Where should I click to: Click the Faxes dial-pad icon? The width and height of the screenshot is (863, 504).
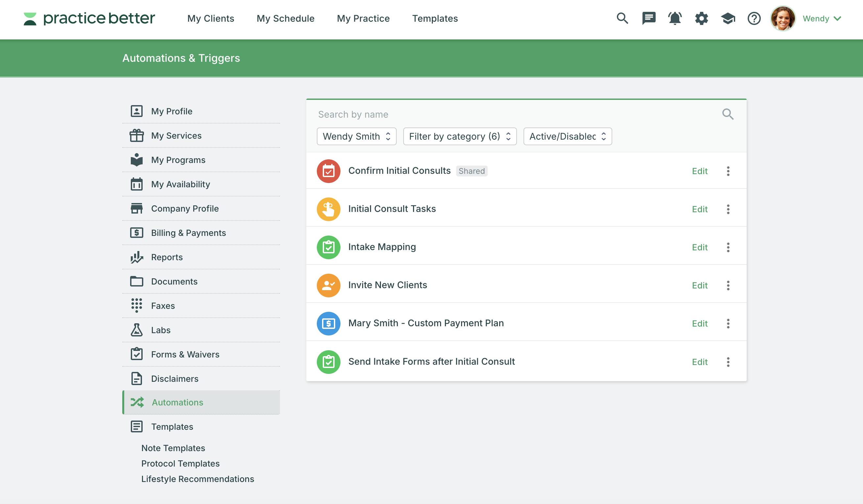(137, 306)
